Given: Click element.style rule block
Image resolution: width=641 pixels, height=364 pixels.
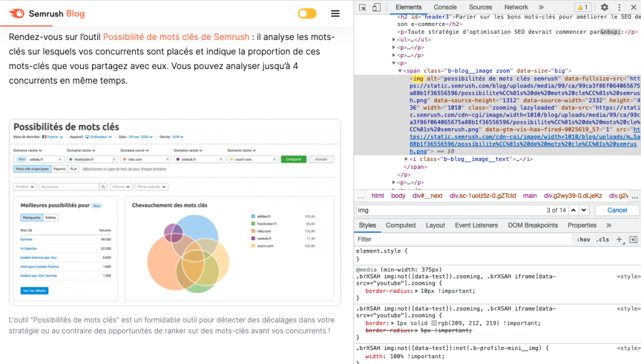Looking at the screenshot, I should point(497,255).
